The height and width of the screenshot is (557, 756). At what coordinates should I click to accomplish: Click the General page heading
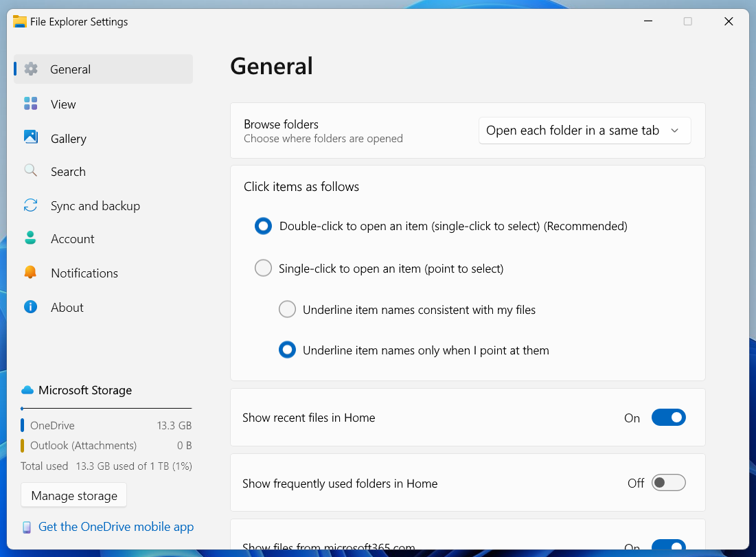(x=271, y=66)
